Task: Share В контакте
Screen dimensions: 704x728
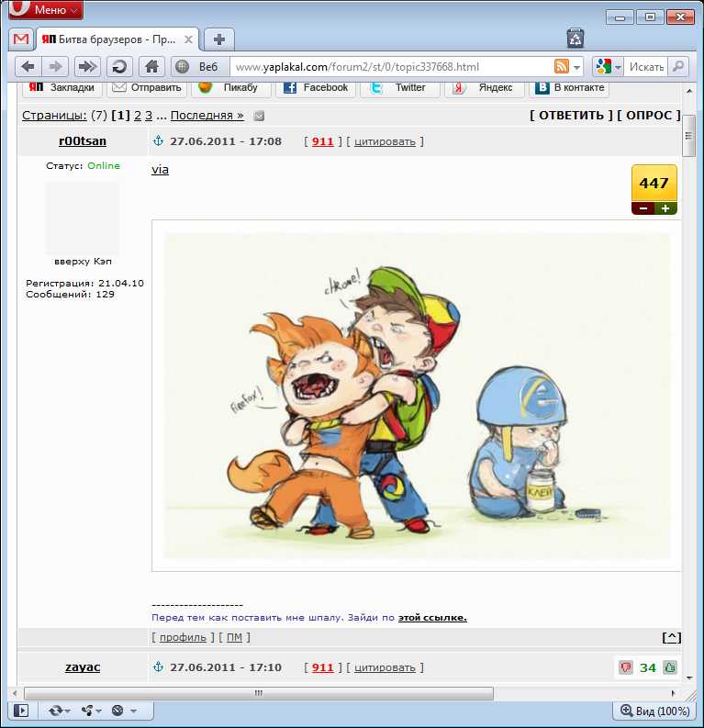Action: [569, 87]
